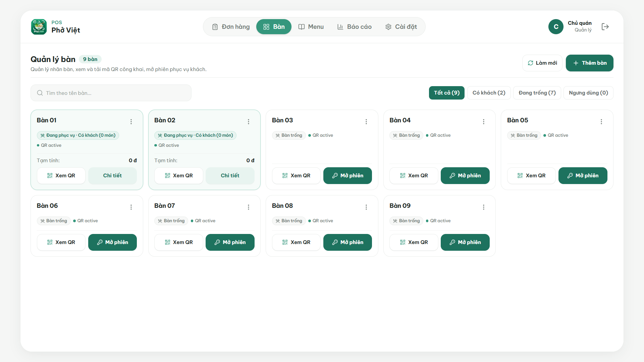Click Mở phiên on Bàn 07
Image resolution: width=644 pixels, height=362 pixels.
click(x=230, y=242)
